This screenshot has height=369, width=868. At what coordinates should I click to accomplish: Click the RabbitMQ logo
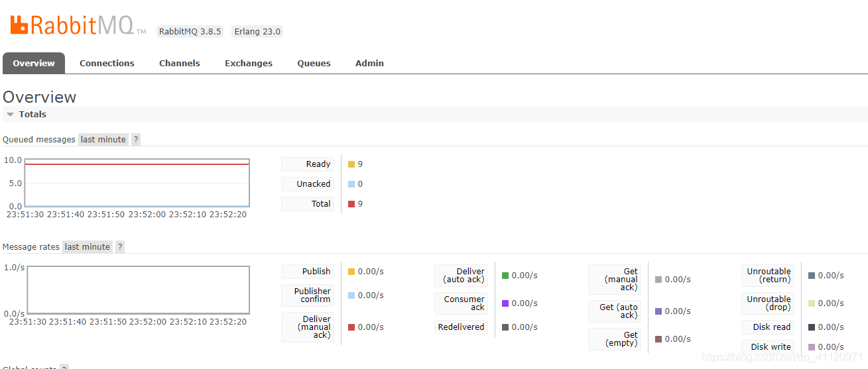[x=78, y=25]
